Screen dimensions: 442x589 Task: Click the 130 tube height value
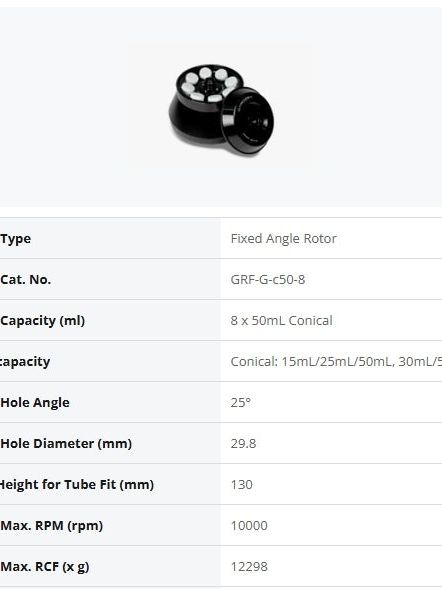point(241,484)
